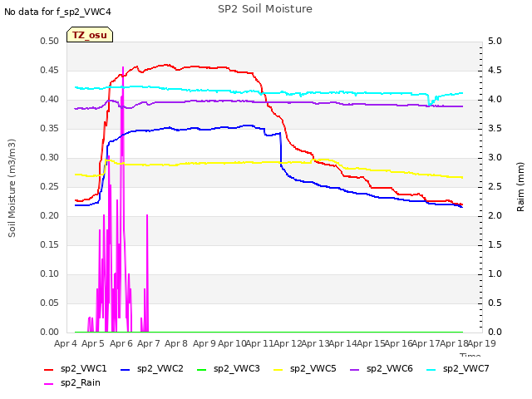Screen dimensions: 532x399
Task: Click the 4.5 right axis value
Action: pos(495,70)
